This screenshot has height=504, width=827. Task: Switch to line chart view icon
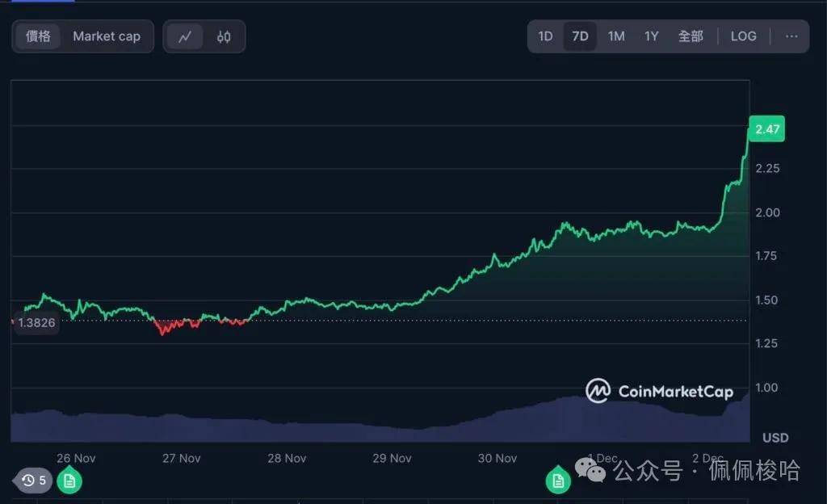[x=185, y=36]
